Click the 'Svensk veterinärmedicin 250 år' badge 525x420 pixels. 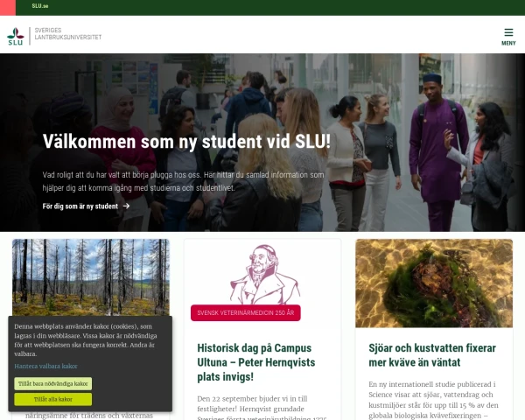(x=245, y=313)
